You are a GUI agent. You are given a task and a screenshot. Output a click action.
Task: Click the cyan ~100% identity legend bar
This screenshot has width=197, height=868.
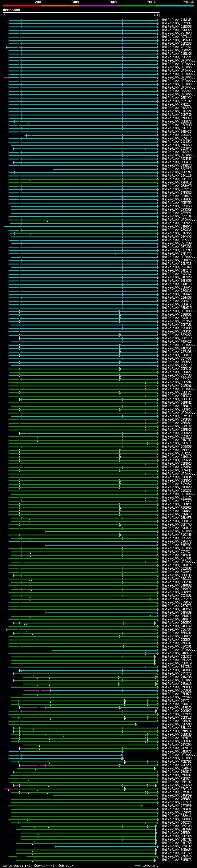(175, 6)
